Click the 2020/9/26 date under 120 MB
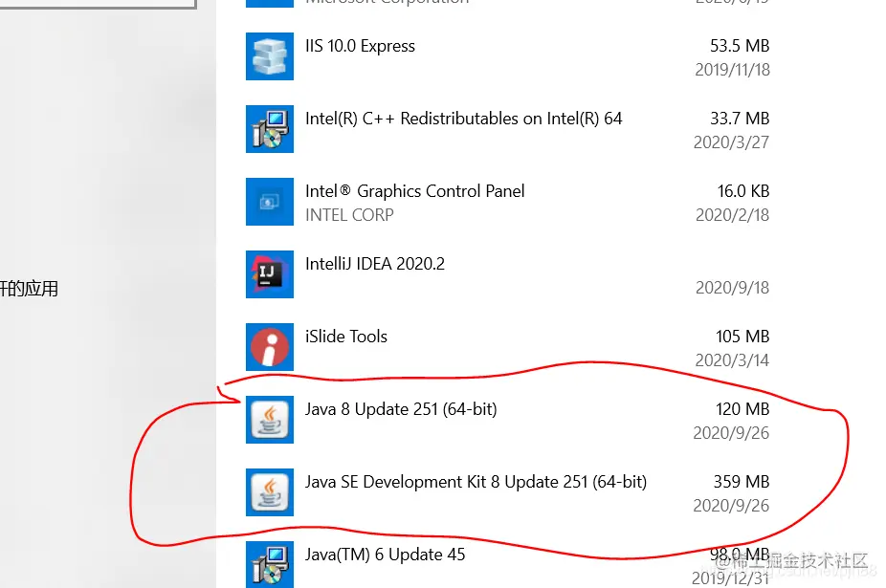 click(x=731, y=433)
